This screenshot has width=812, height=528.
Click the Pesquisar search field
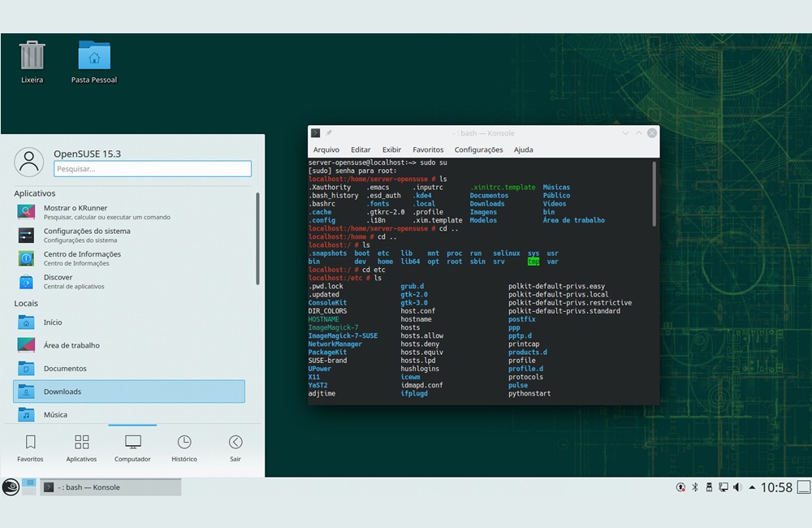click(x=153, y=169)
